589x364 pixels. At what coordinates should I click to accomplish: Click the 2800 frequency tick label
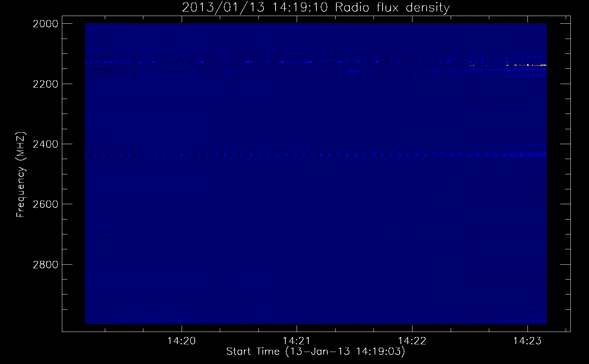coord(46,264)
